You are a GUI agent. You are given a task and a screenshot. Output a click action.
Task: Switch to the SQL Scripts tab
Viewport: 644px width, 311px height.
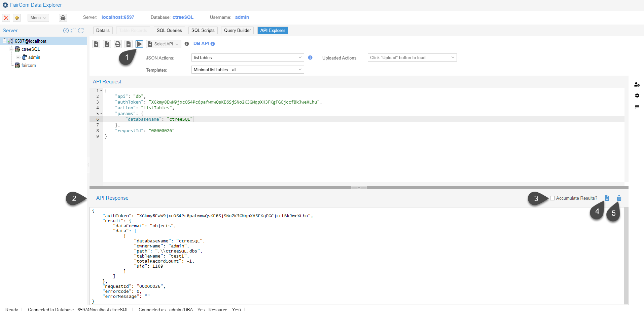pyautogui.click(x=203, y=31)
